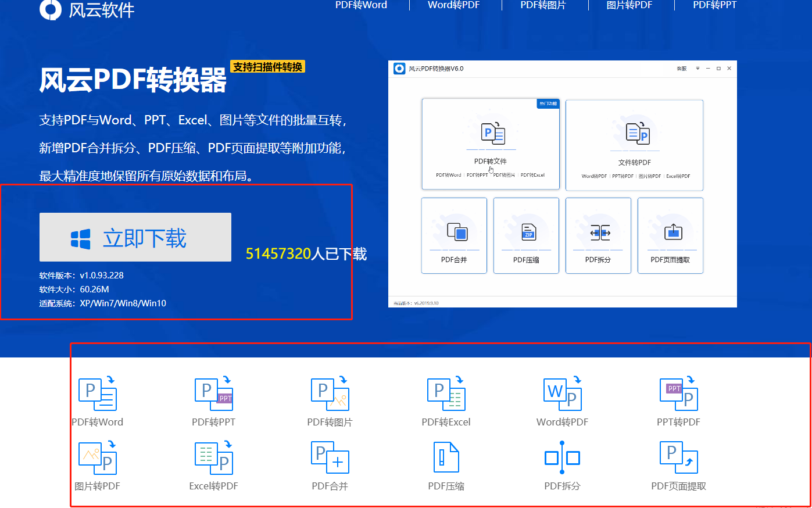Image resolution: width=812 pixels, height=508 pixels.
Task: Click the PDF转Excel sub-label in the PDF转文件 card
Action: click(532, 175)
